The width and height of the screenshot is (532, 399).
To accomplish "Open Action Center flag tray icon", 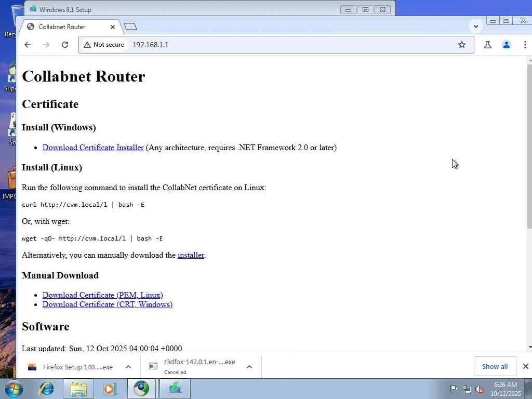I will [x=454, y=389].
